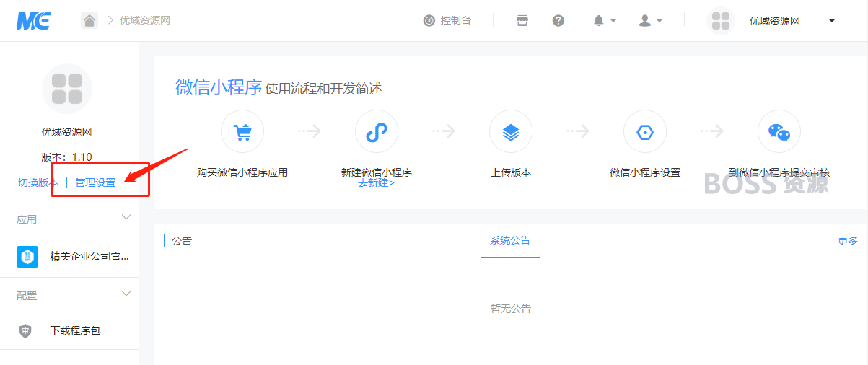Image resolution: width=868 pixels, height=365 pixels.
Task: Click 微信小程序设置 step label
Action: tap(645, 172)
